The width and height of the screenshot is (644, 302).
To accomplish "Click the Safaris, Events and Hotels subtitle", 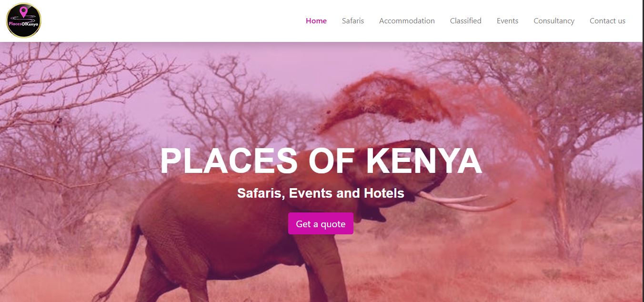I will (x=321, y=193).
